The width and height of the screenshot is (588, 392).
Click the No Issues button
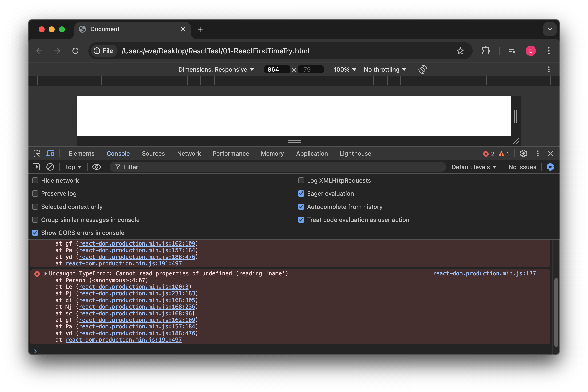[x=522, y=167]
